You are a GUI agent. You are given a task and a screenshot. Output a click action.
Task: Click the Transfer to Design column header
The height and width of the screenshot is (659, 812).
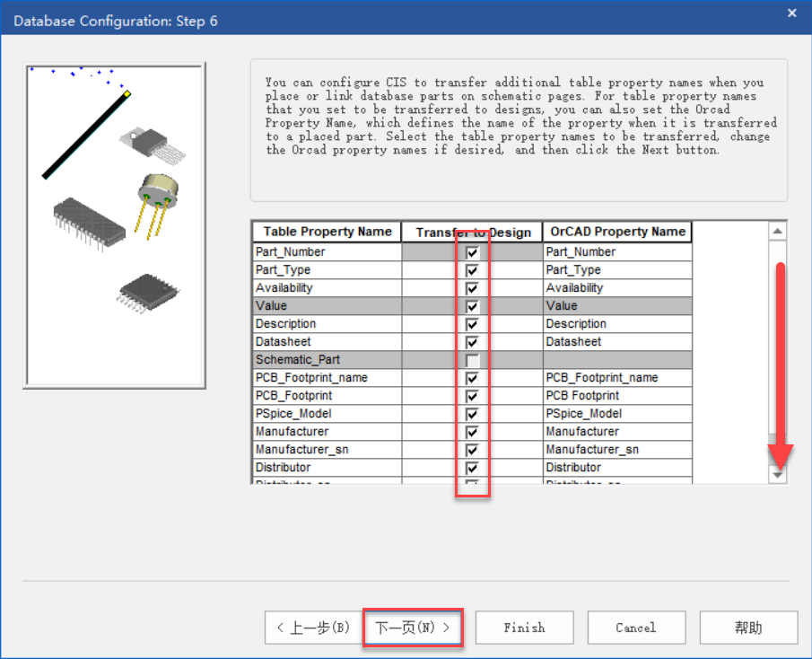click(472, 232)
